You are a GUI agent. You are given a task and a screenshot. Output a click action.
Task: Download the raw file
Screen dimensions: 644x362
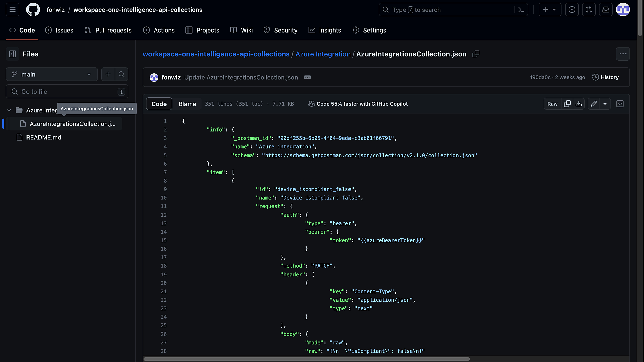(579, 104)
